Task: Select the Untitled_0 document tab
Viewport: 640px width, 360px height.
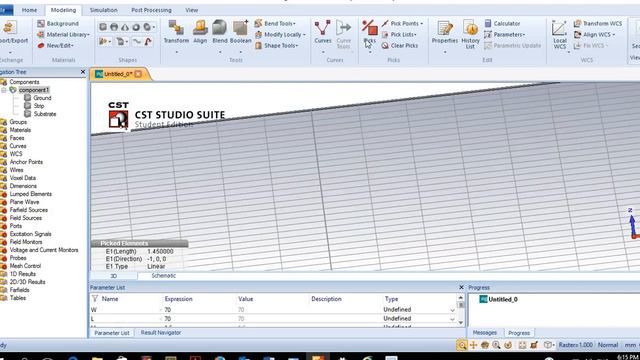Action: pos(118,74)
